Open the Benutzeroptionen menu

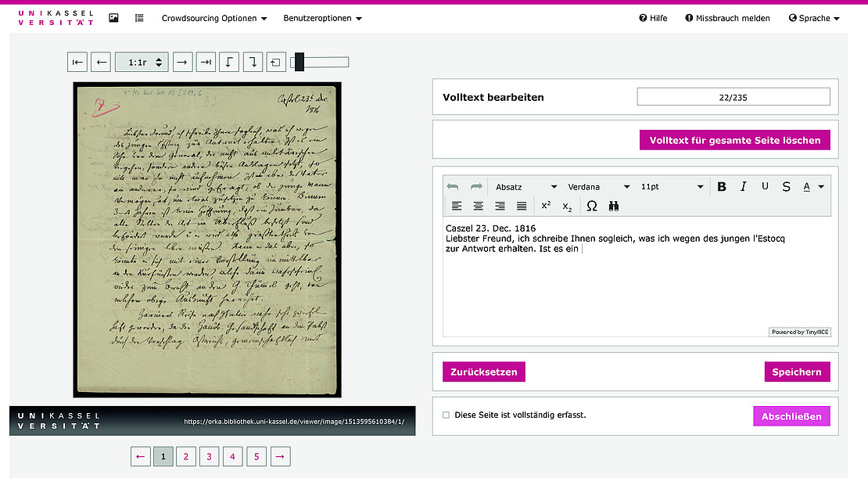point(322,18)
